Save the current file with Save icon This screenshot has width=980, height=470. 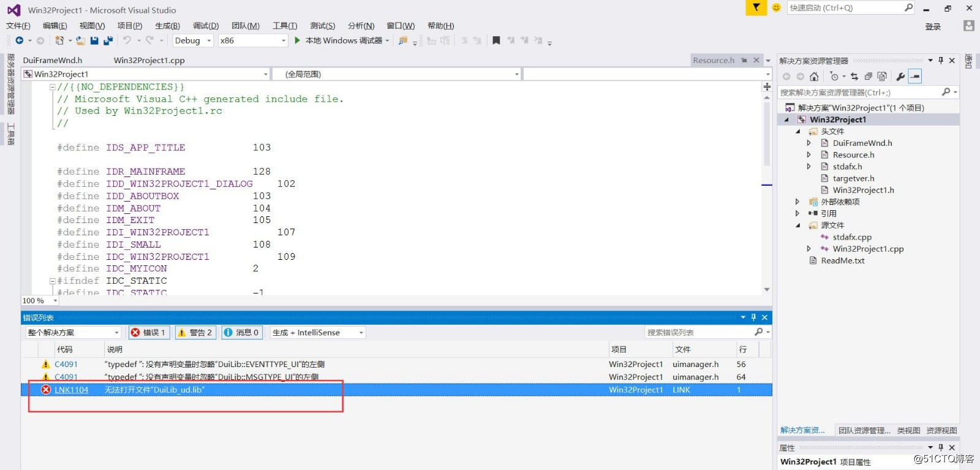[x=94, y=40]
